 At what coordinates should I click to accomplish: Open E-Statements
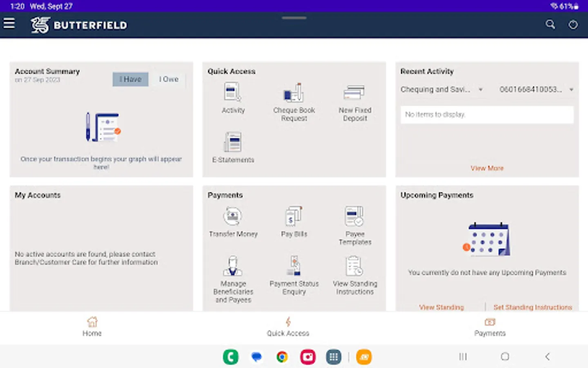[233, 148]
